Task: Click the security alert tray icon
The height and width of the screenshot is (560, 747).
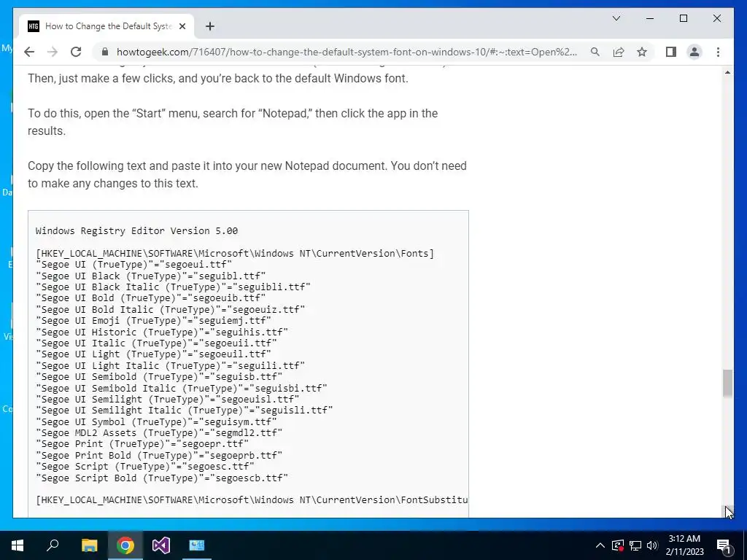Action: tap(617, 545)
